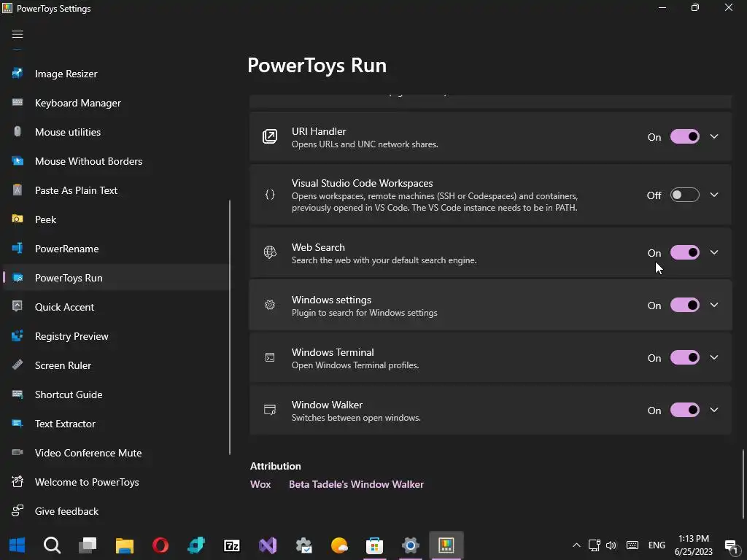Click the sidebar vertical scrollbar
This screenshot has width=747, height=560.
coord(230,327)
